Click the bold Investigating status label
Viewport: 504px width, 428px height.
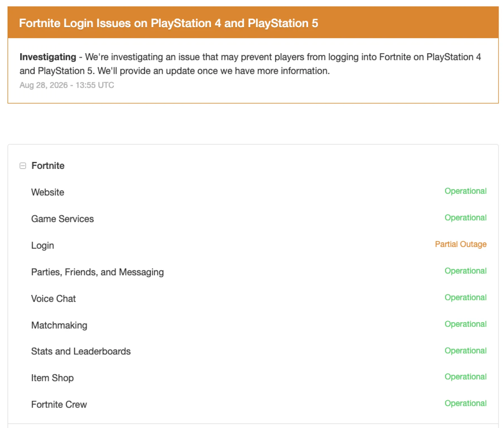click(48, 57)
